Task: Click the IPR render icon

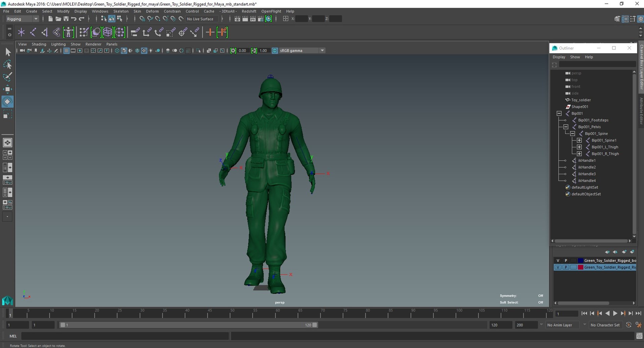Action: coord(253,19)
